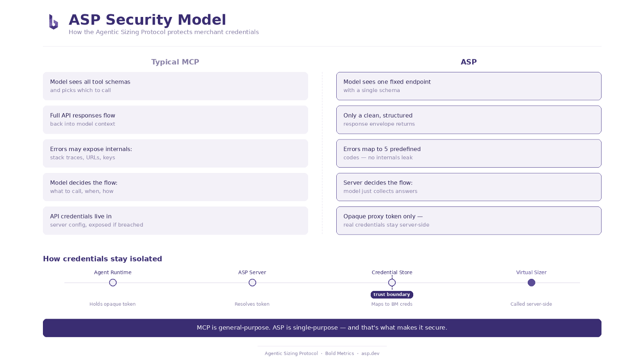Select the ASP column heading
The image size is (644, 362).
[469, 62]
